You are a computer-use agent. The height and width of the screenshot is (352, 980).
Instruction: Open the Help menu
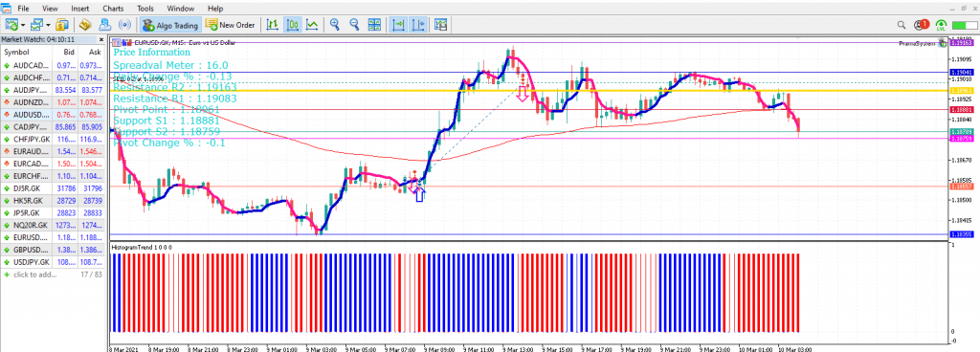point(215,9)
